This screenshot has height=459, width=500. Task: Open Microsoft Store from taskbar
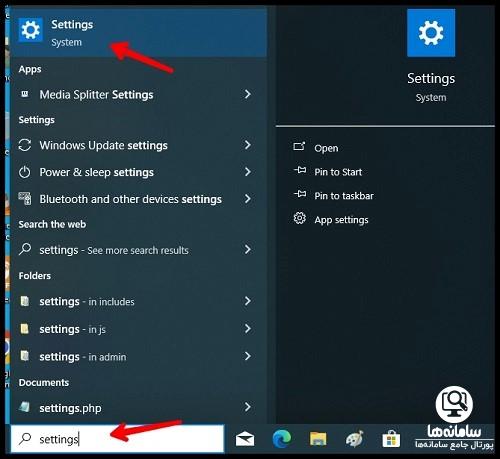tap(391, 439)
